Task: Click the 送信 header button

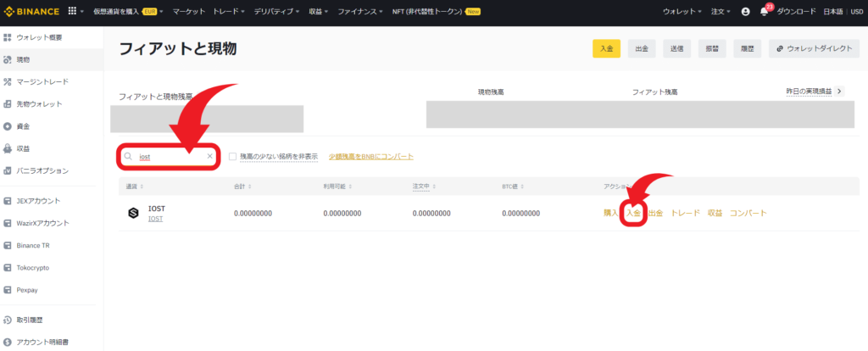Action: point(677,48)
